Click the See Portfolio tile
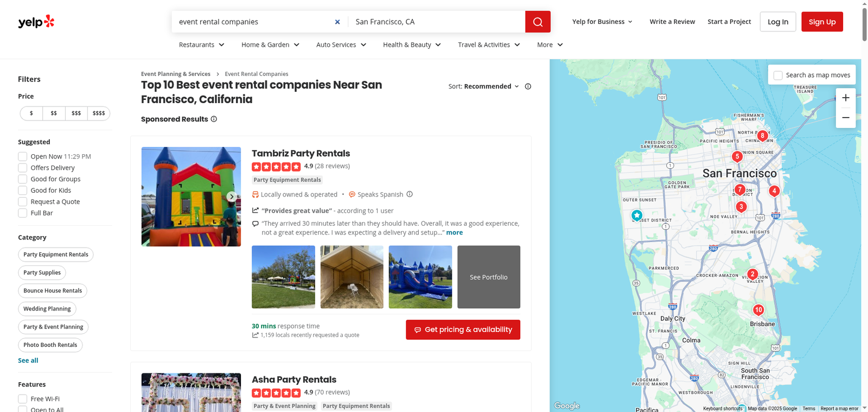The width and height of the screenshot is (868, 412). tap(489, 277)
